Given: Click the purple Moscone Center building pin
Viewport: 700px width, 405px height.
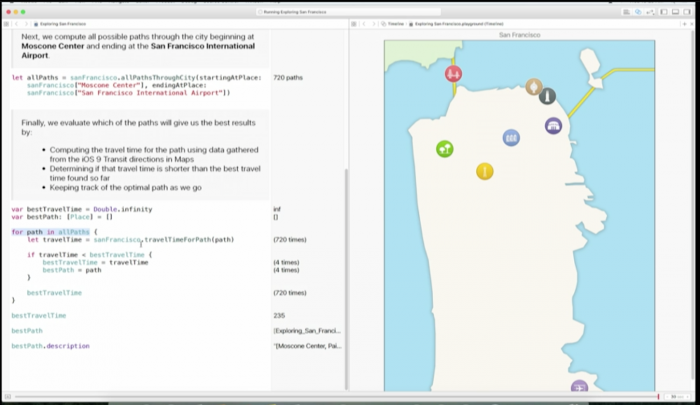Looking at the screenshot, I should (553, 126).
